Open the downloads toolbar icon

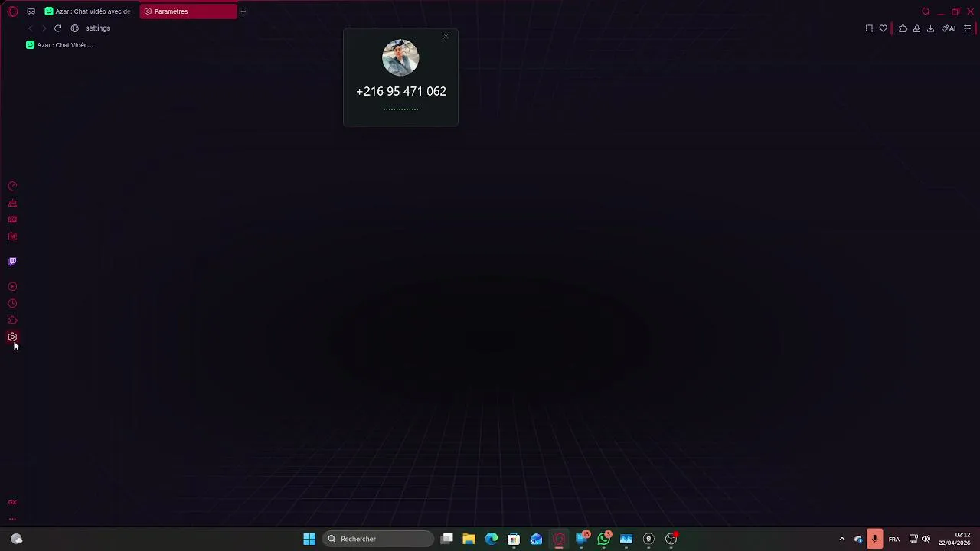[930, 28]
